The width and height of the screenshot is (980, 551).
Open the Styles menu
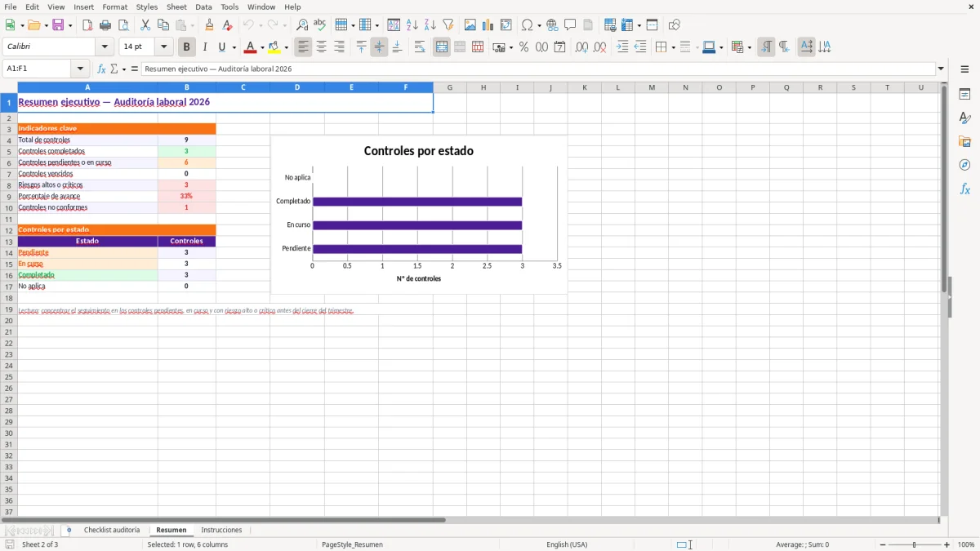[147, 7]
